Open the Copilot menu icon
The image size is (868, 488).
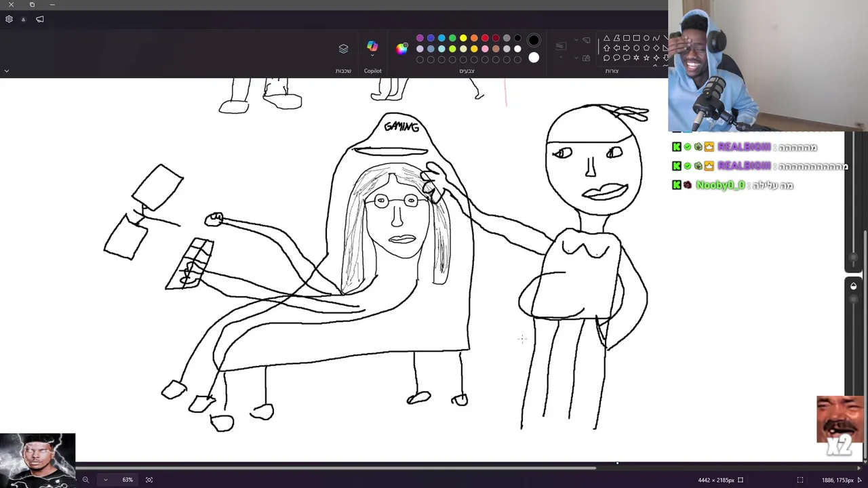coord(372,45)
